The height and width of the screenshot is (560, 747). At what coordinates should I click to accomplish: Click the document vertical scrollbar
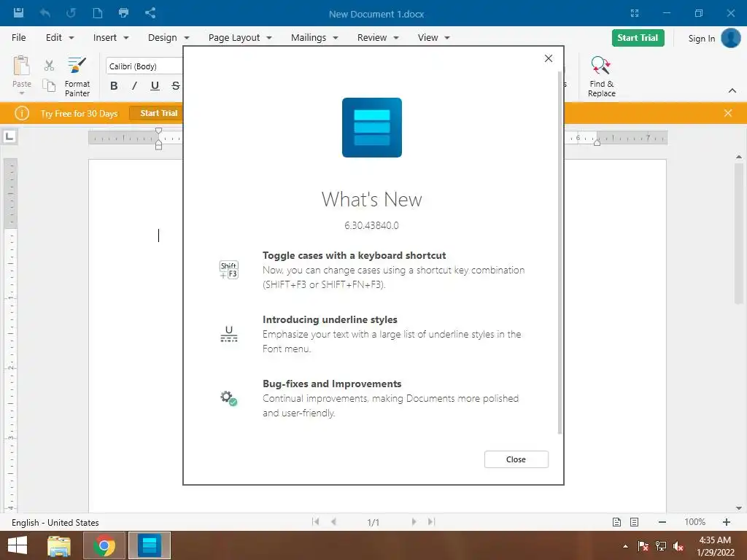(x=738, y=233)
